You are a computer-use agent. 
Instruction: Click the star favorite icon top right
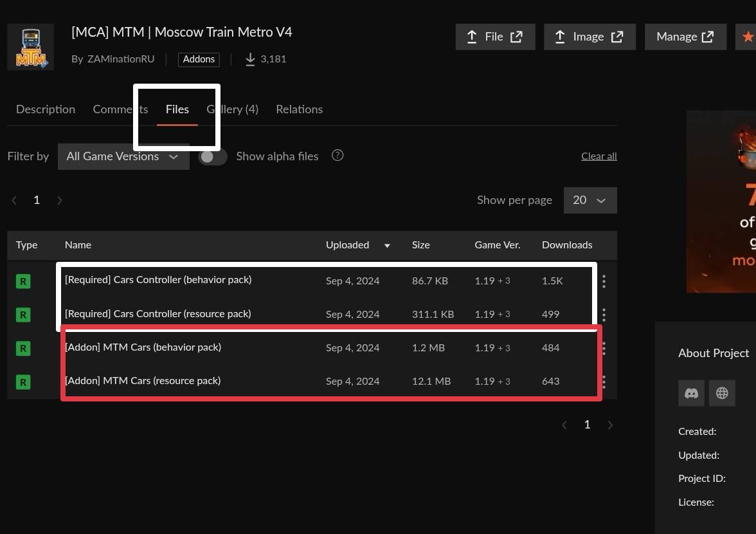[x=748, y=37]
